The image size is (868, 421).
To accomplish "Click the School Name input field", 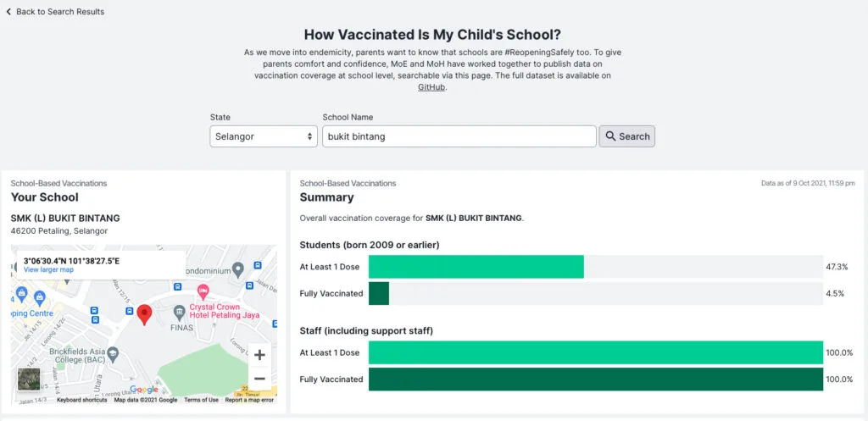I will pos(459,136).
